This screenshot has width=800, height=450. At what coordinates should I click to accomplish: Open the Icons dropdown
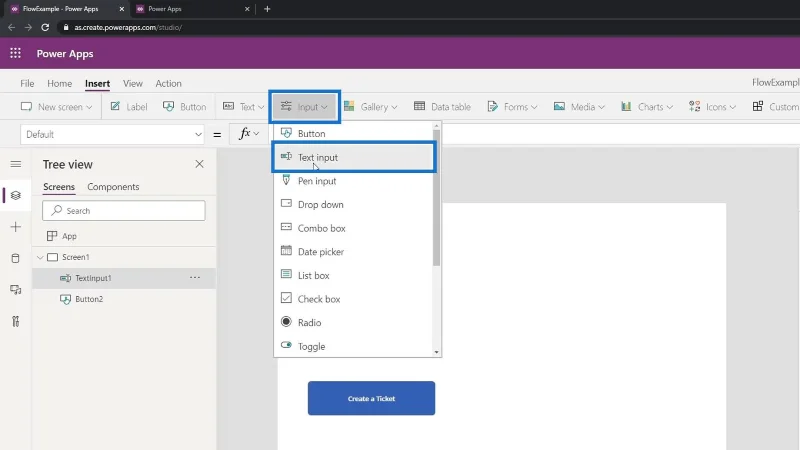click(x=712, y=107)
